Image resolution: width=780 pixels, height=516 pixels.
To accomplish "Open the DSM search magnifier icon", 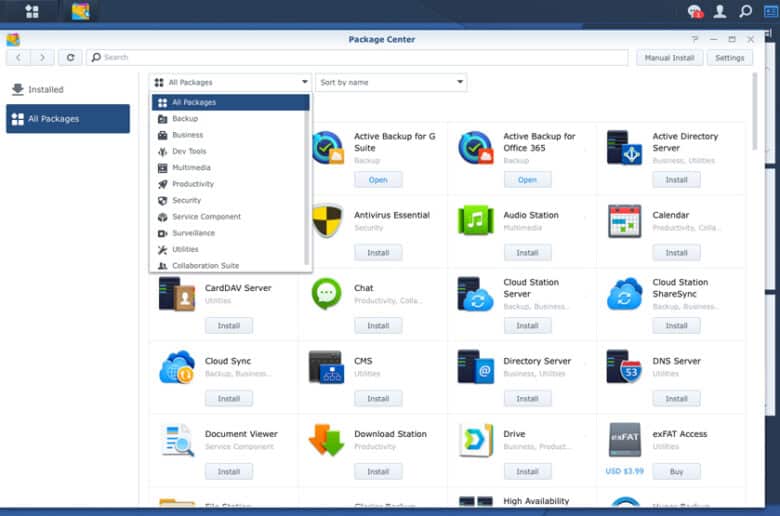I will click(x=745, y=11).
